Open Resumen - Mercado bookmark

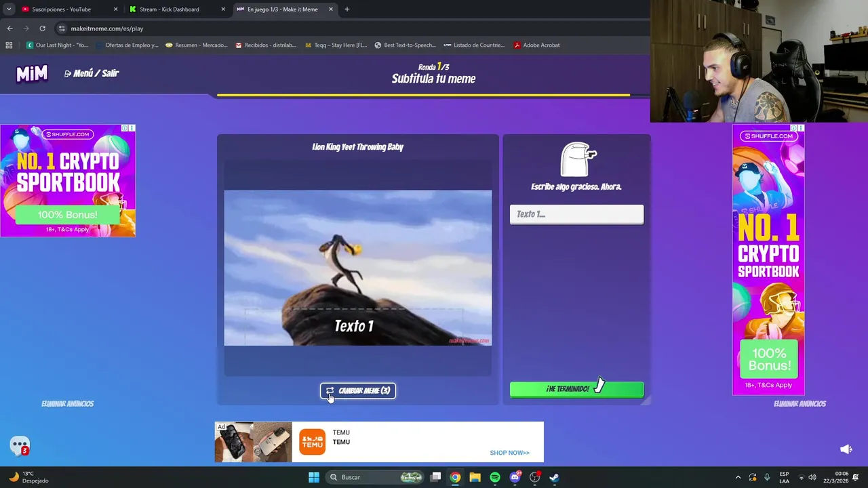coord(197,45)
